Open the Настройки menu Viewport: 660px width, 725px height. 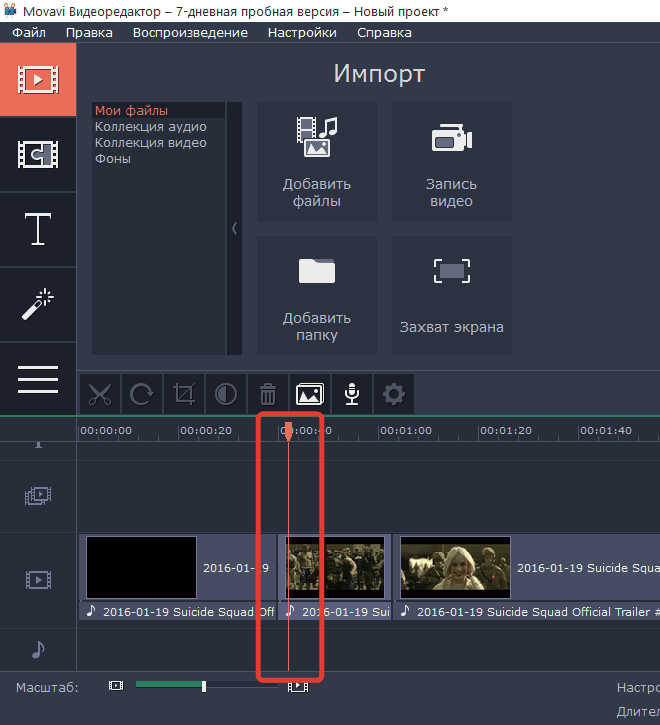point(302,33)
